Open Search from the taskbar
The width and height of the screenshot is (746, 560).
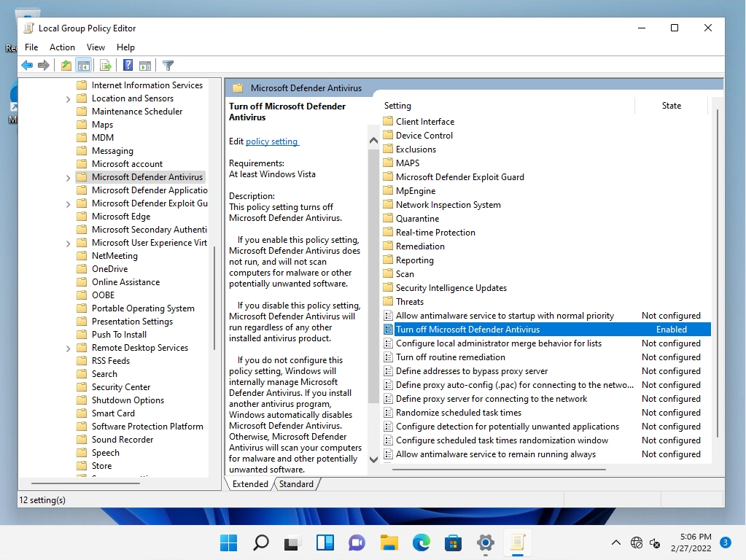point(261,542)
